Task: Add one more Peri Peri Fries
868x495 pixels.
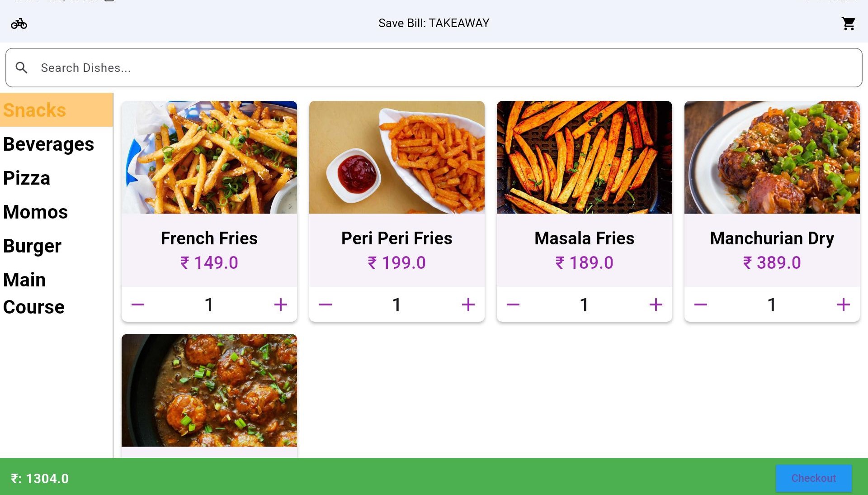Action: 468,305
